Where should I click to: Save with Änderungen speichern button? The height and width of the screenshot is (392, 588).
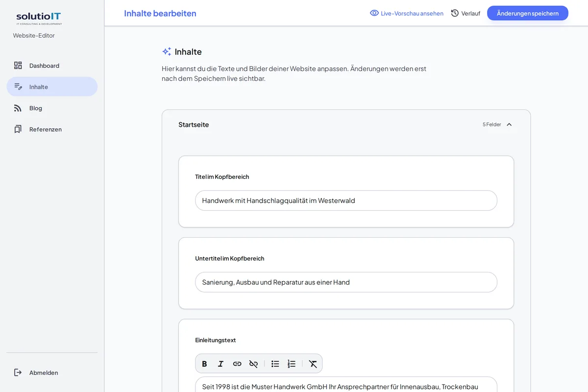pyautogui.click(x=528, y=13)
